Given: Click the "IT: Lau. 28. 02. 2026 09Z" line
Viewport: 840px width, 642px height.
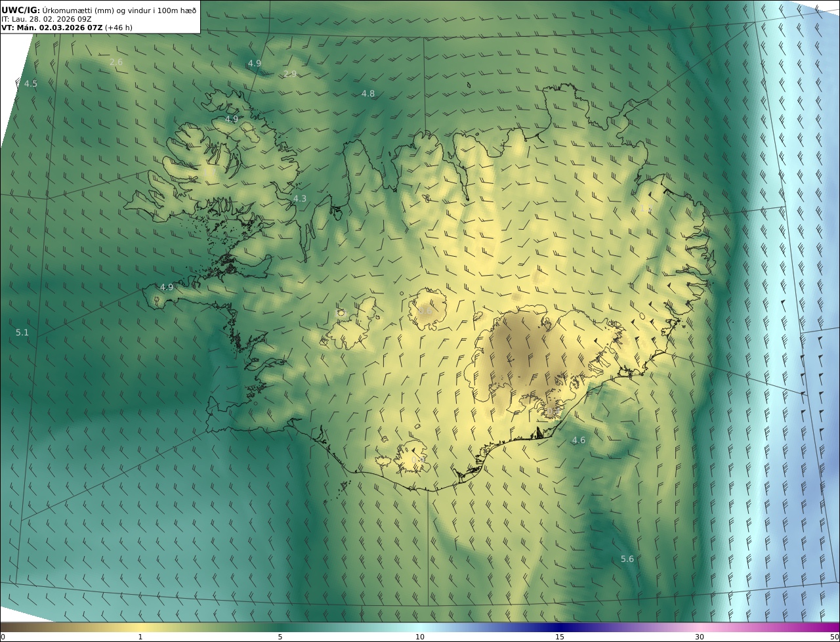Looking at the screenshot, I should (46, 19).
